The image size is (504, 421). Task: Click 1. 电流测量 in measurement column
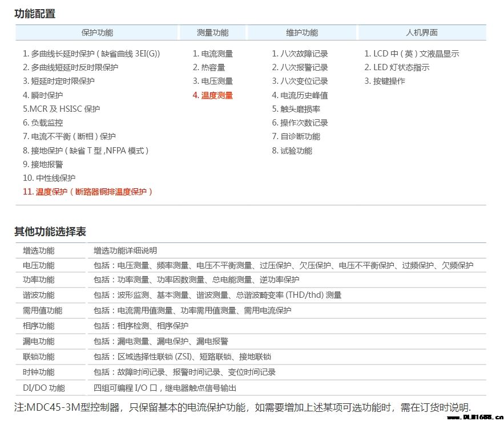coord(212,54)
